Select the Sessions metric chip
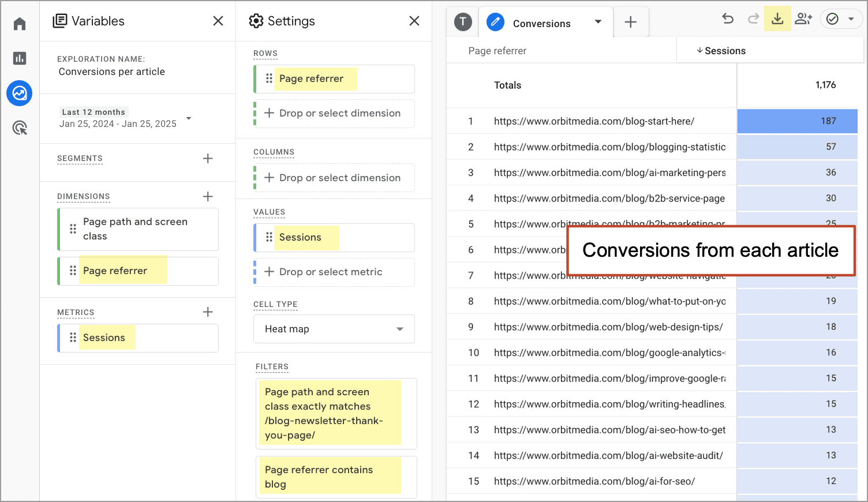The width and height of the screenshot is (868, 502). pyautogui.click(x=138, y=338)
